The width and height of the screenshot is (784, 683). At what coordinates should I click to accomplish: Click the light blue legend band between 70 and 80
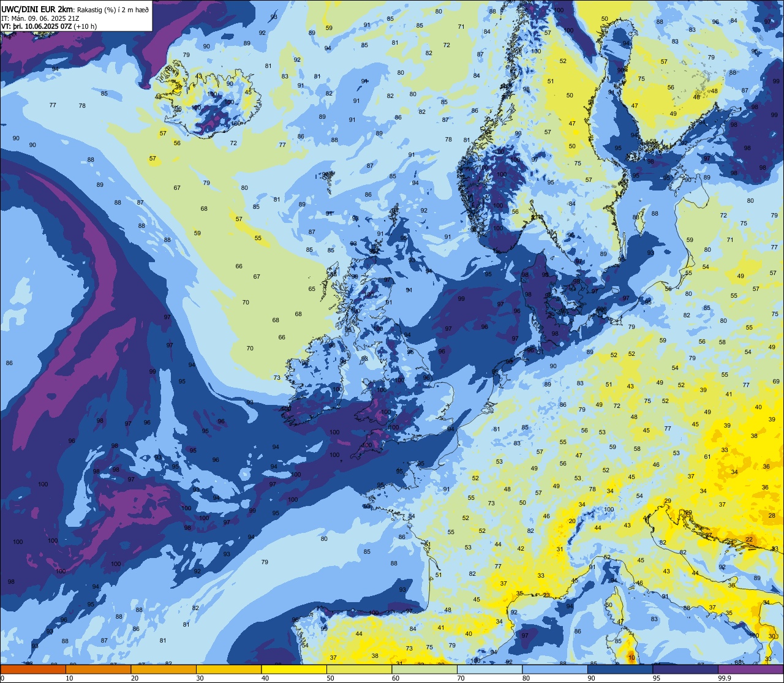489,669
